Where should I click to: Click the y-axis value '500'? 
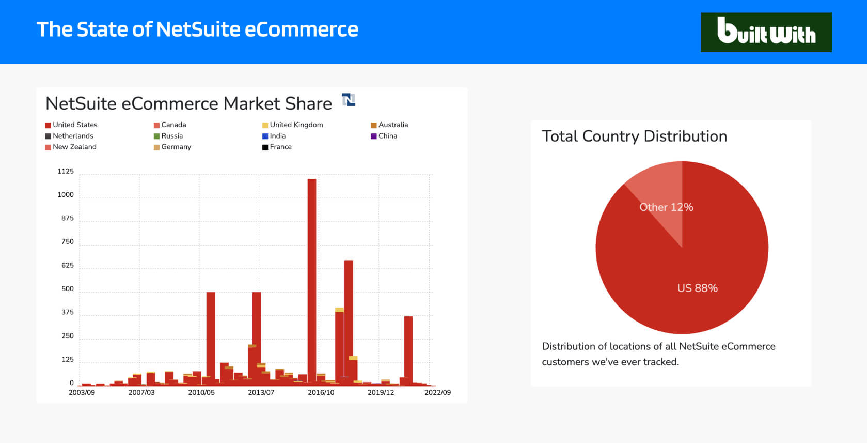tap(68, 289)
